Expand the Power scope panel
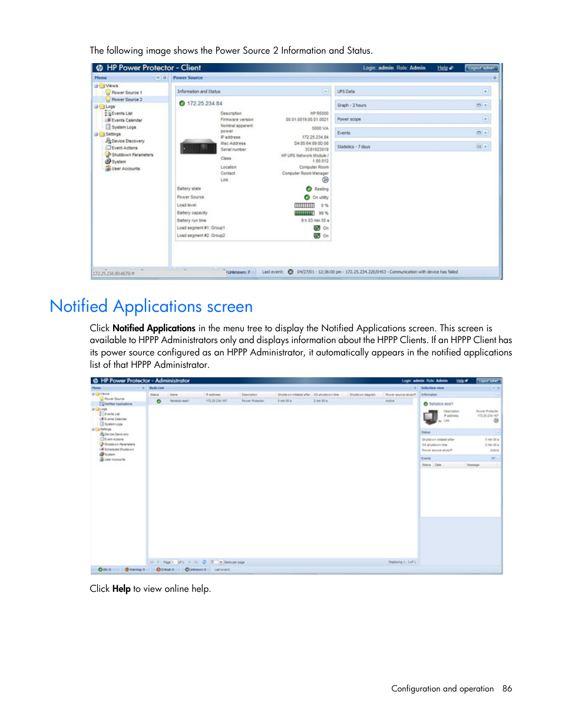The image size is (562, 728). click(x=485, y=119)
